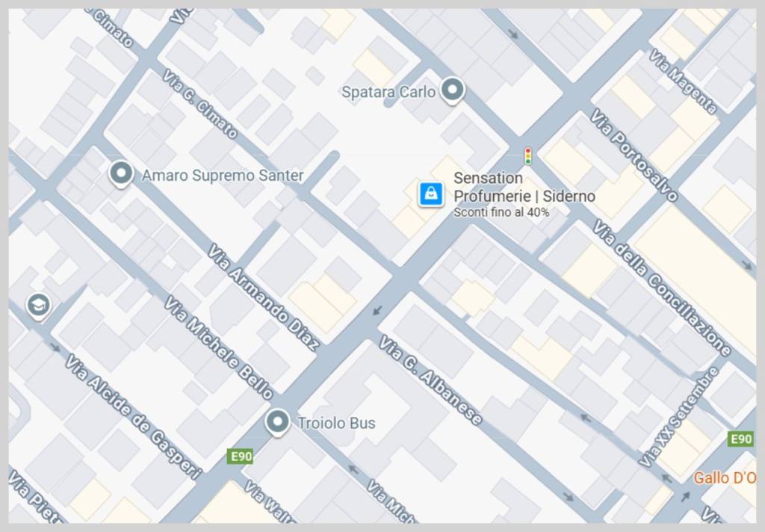Click the E90 badge near Via XX Settembre
The width and height of the screenshot is (765, 532).
pyautogui.click(x=740, y=439)
